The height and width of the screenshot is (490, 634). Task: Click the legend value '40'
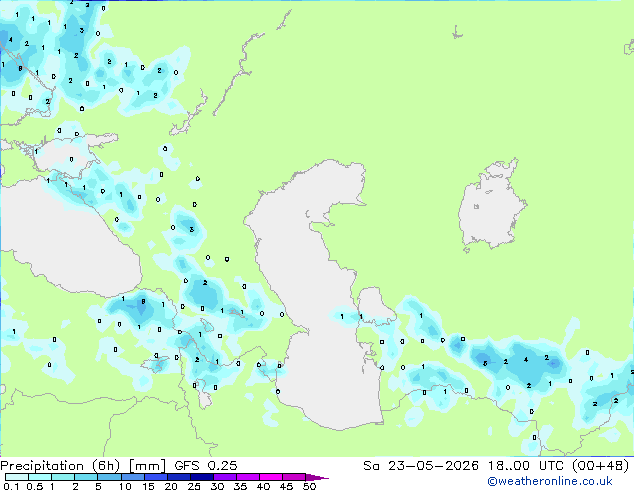263,486
